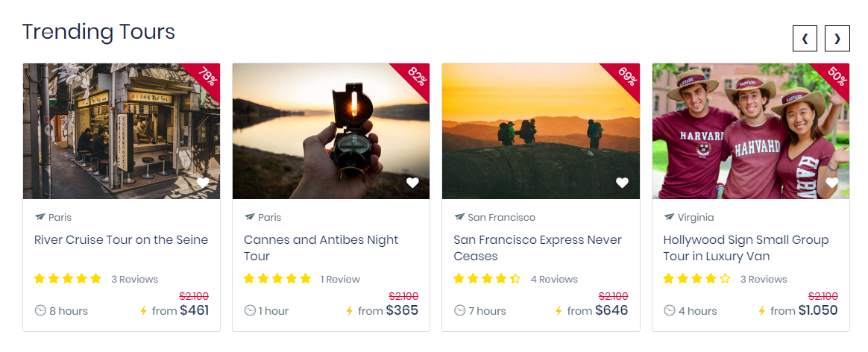The width and height of the screenshot is (868, 352).
Task: Click heart icon on Hollywood Sign tour
Action: tap(832, 183)
